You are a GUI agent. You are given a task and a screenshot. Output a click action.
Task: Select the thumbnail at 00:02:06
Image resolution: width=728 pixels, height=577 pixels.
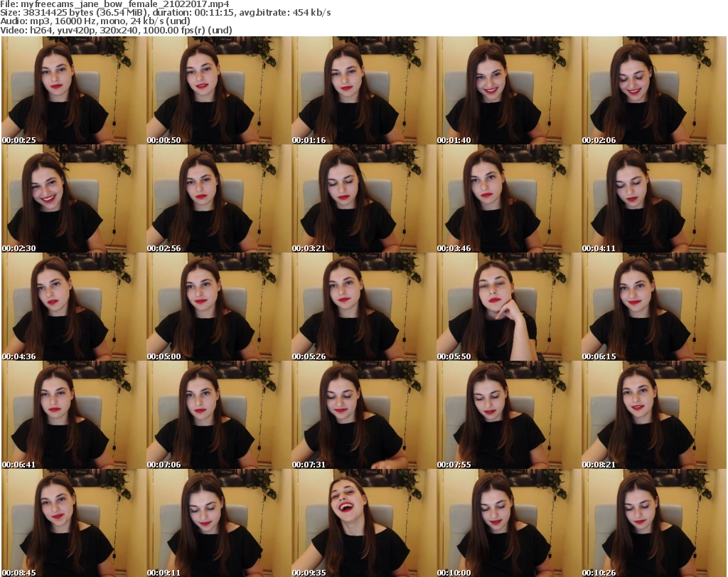click(x=654, y=90)
